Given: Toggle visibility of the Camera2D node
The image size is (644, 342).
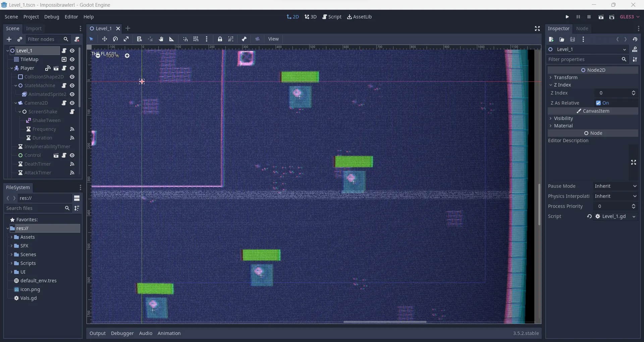Looking at the screenshot, I should pos(72,103).
